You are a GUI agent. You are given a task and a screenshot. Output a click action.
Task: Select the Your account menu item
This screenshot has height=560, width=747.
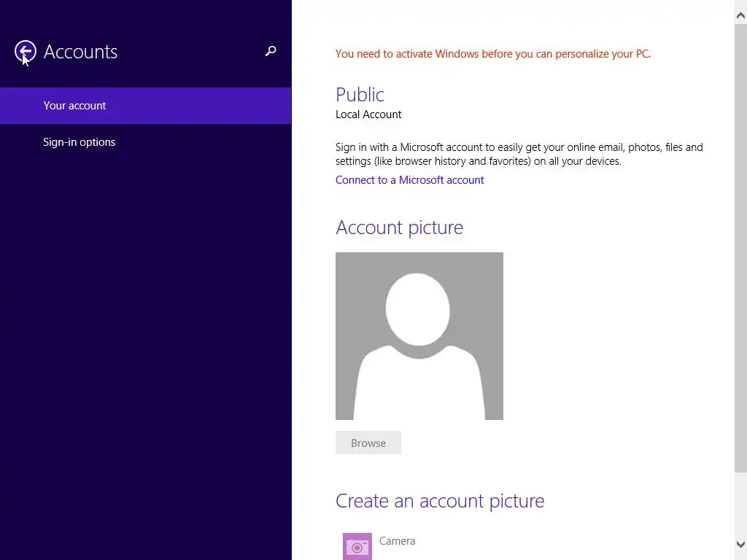coord(145,106)
